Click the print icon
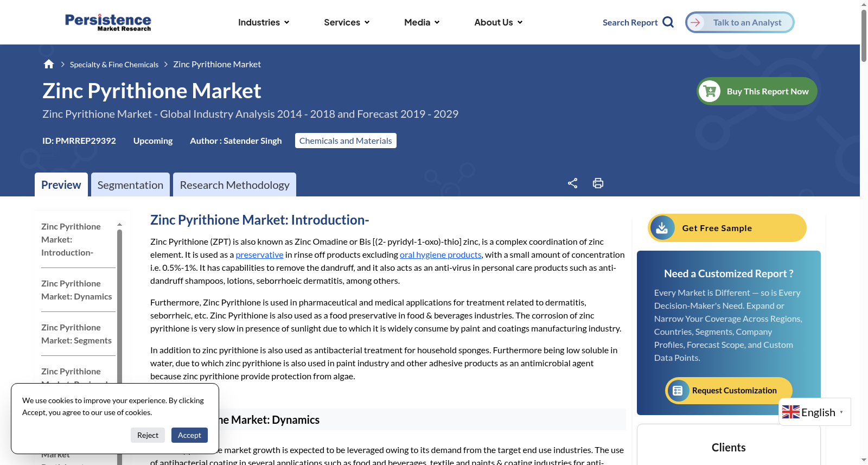Screen dimensions: 868x465 point(598,183)
